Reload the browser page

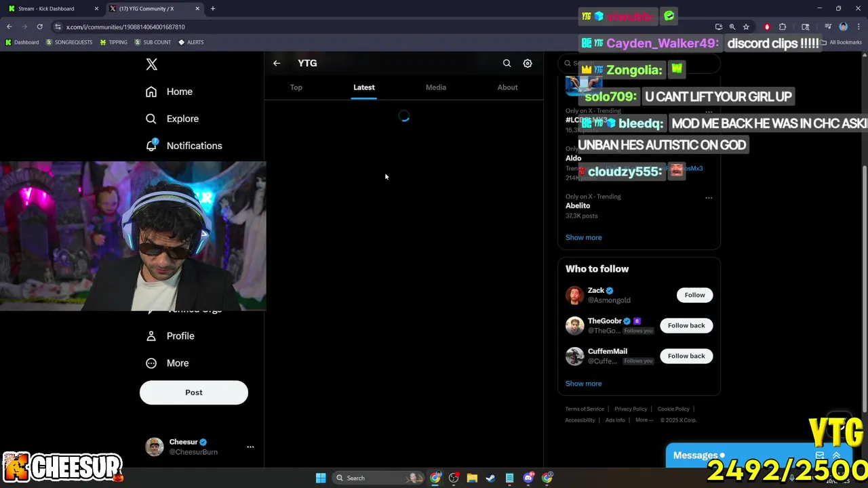click(40, 26)
